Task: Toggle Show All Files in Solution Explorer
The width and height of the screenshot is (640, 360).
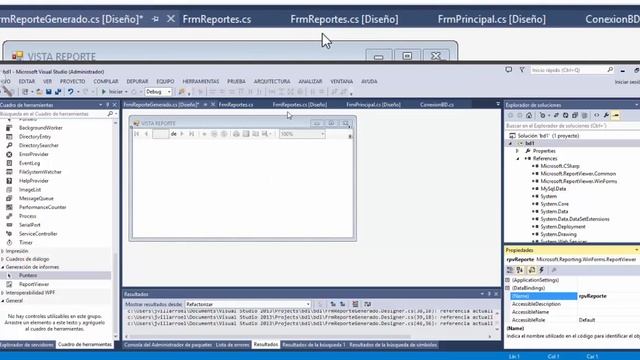Action: tap(584, 116)
